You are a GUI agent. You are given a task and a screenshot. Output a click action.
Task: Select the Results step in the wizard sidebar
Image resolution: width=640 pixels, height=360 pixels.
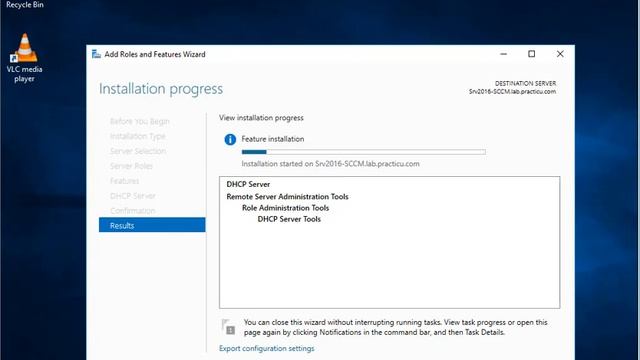[152, 225]
